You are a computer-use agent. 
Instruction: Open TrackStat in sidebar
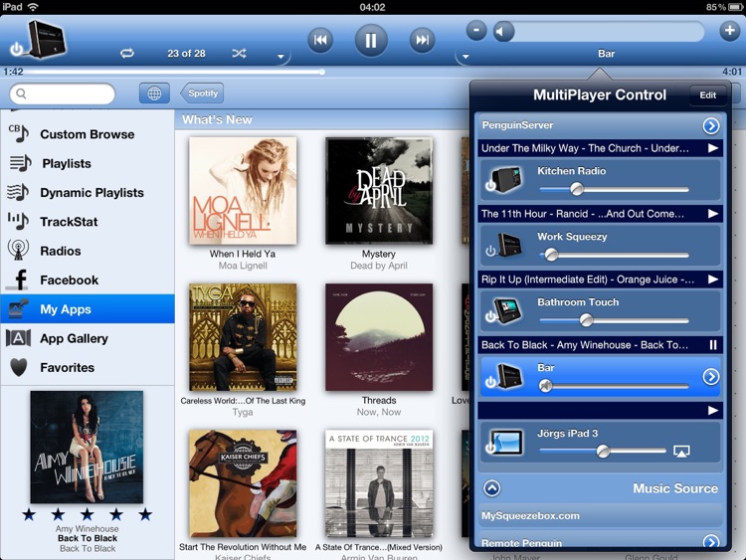point(88,222)
